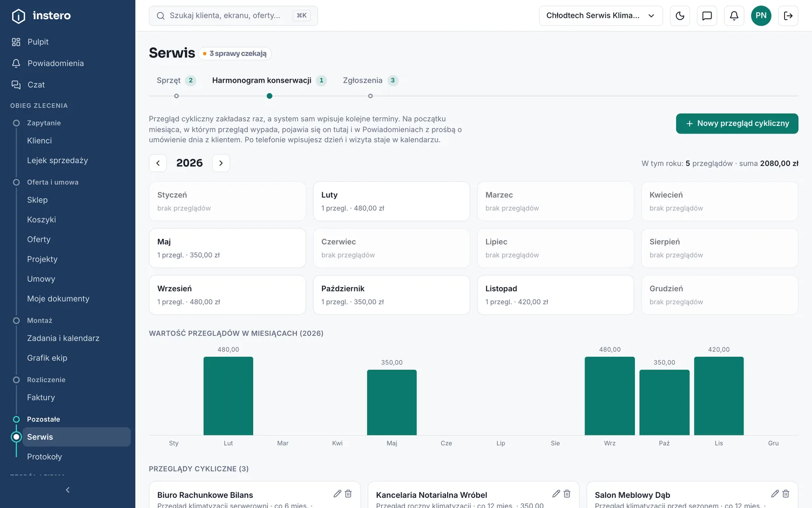Focus the search field Szukaj klienta

tap(233, 16)
